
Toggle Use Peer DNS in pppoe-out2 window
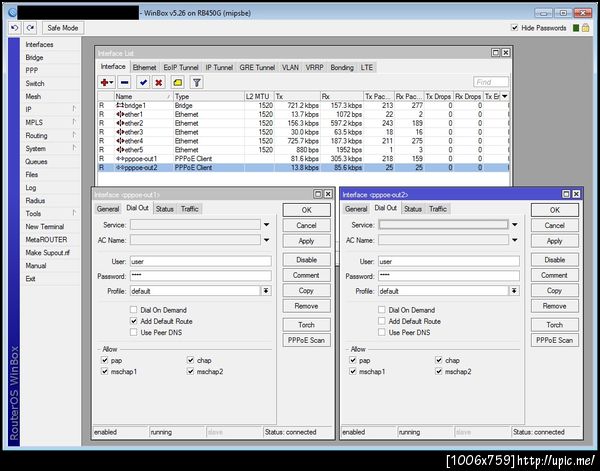coord(382,332)
